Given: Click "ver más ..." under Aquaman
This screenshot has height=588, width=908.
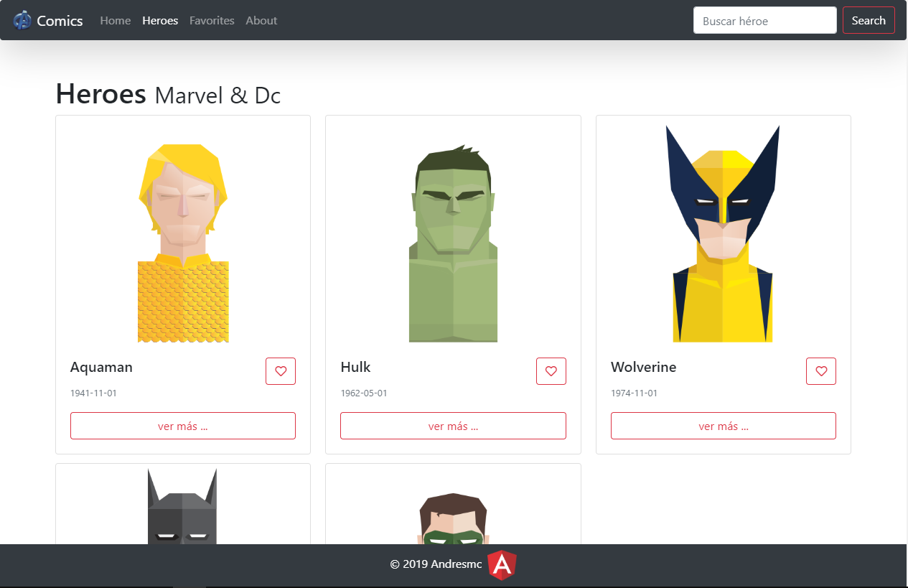Looking at the screenshot, I should click(x=182, y=426).
